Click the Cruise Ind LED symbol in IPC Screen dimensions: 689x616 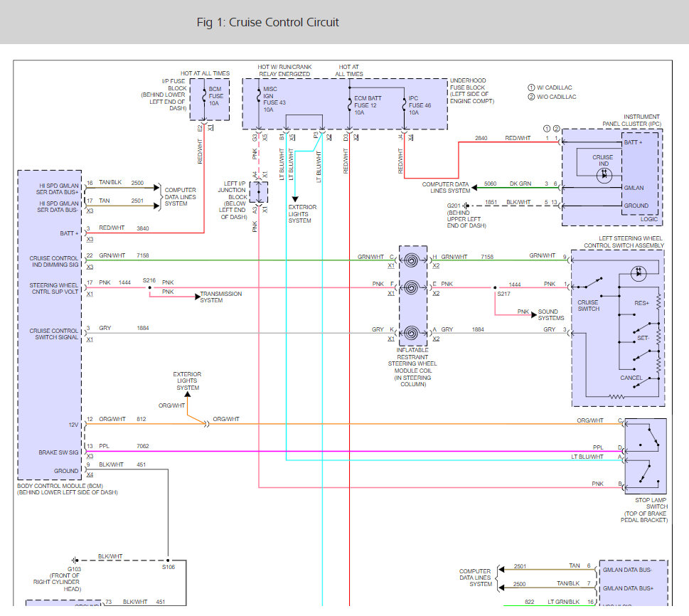pos(604,175)
